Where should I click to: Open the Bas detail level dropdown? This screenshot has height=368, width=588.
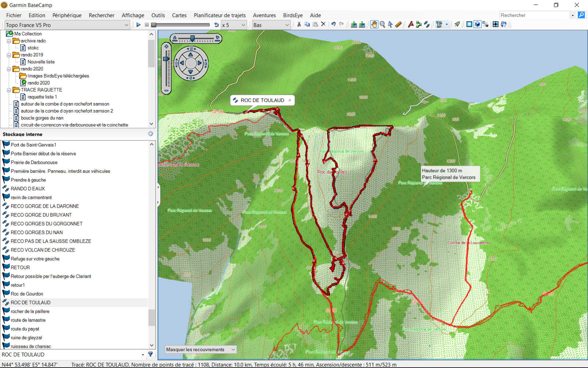pyautogui.click(x=287, y=25)
